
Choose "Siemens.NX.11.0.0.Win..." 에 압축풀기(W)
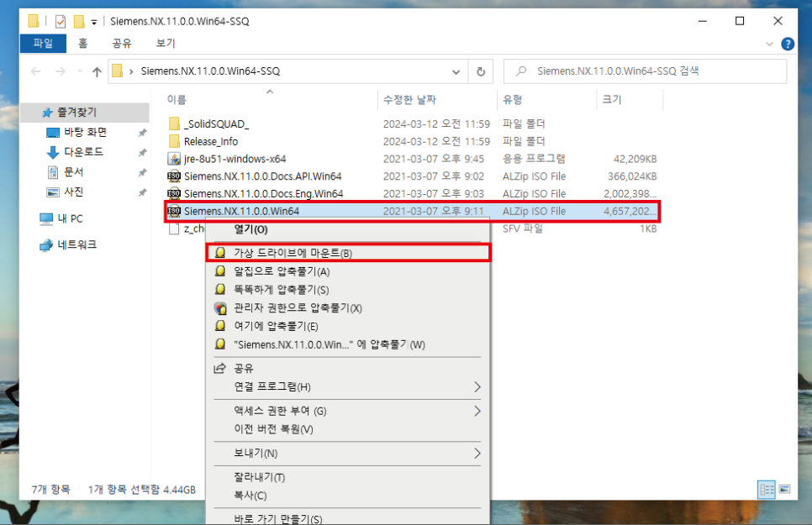347,345
